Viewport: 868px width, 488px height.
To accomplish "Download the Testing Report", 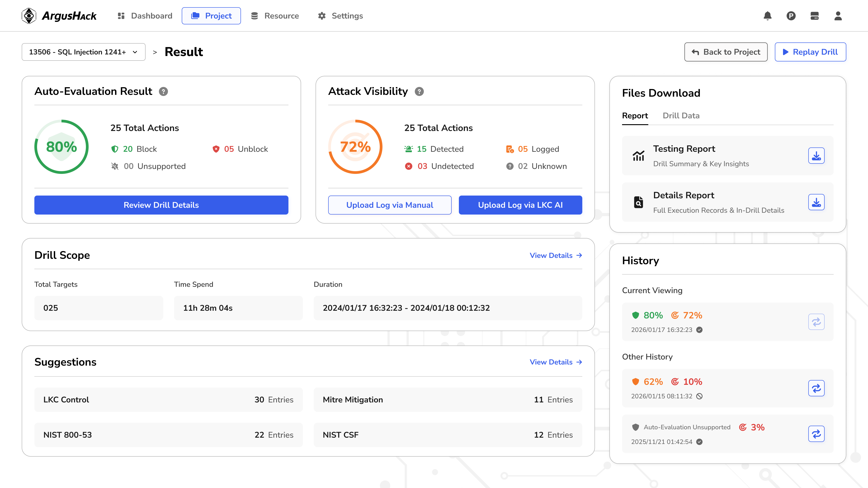I will 816,156.
